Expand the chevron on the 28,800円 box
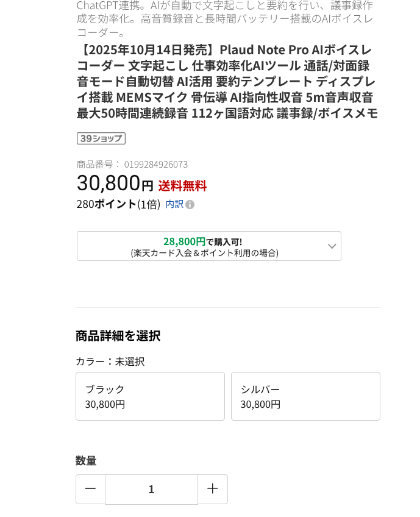 click(x=332, y=246)
